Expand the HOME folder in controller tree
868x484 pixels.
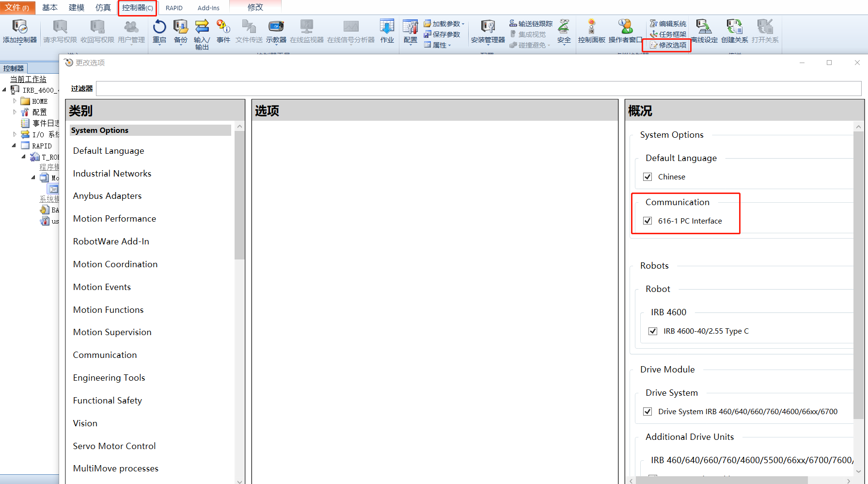(15, 100)
